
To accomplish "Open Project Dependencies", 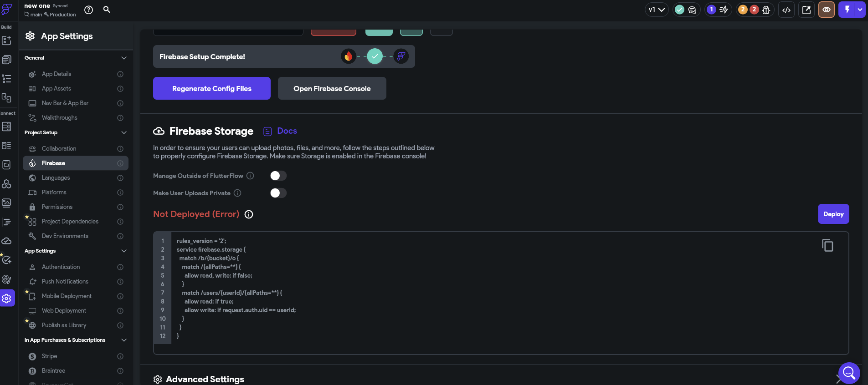I will pos(76,222).
